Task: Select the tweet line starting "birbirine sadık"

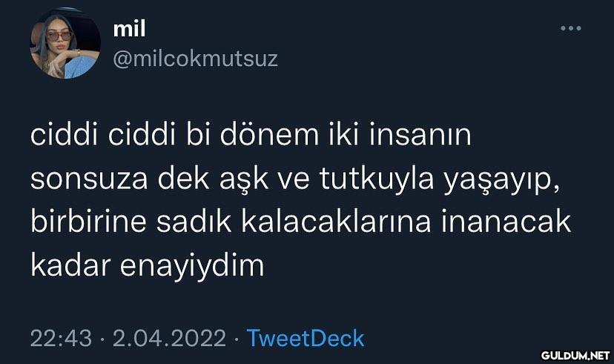Action: [x=301, y=222]
